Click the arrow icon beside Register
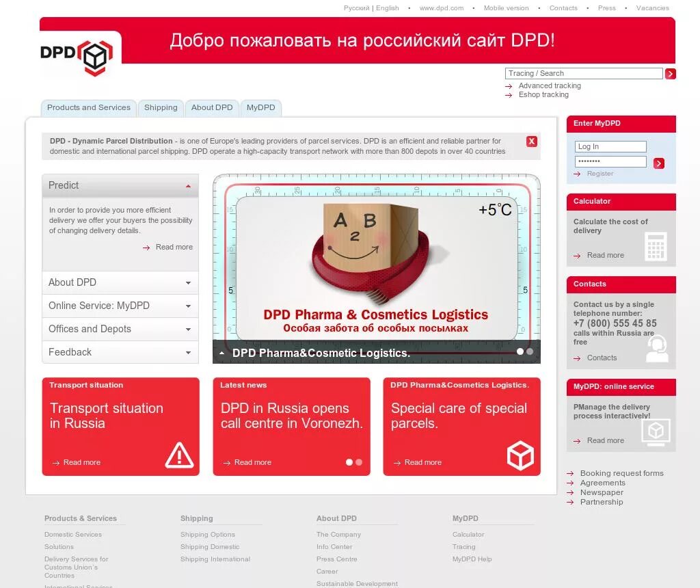The width and height of the screenshot is (700, 588). (x=577, y=174)
